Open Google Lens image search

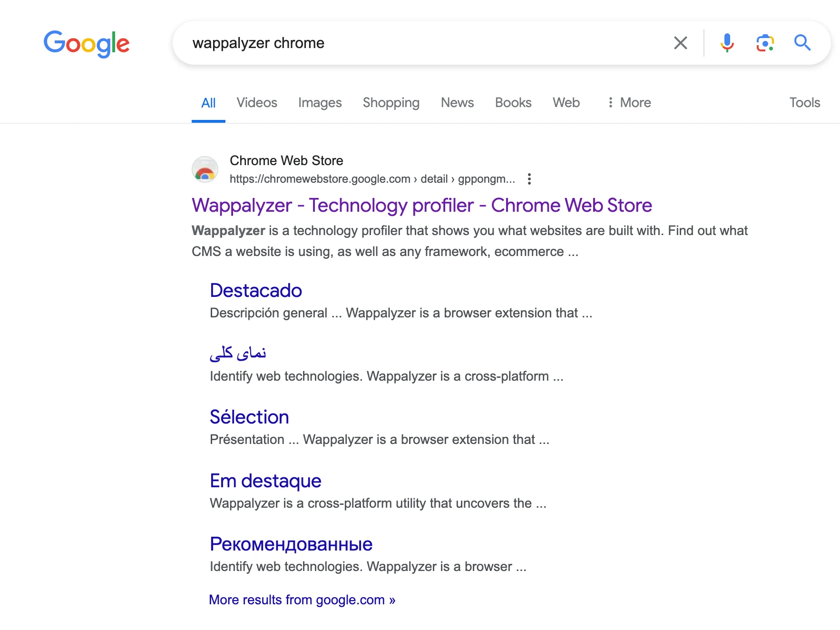click(765, 43)
